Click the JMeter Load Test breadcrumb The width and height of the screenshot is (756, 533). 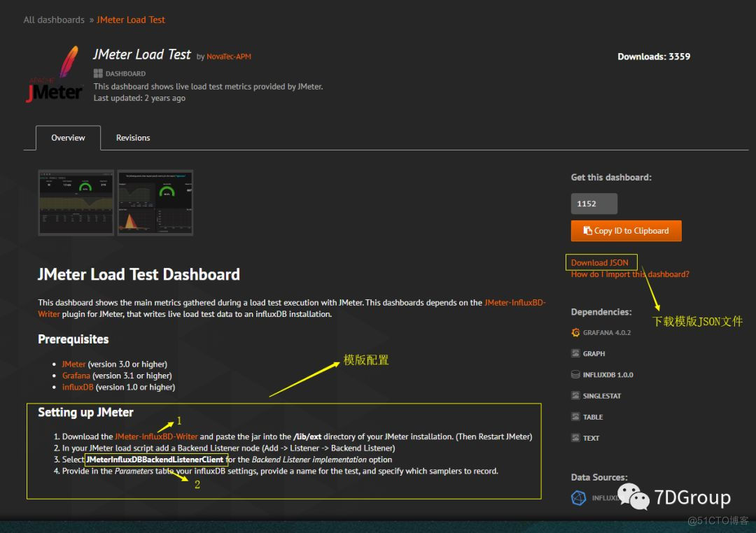[x=131, y=20]
